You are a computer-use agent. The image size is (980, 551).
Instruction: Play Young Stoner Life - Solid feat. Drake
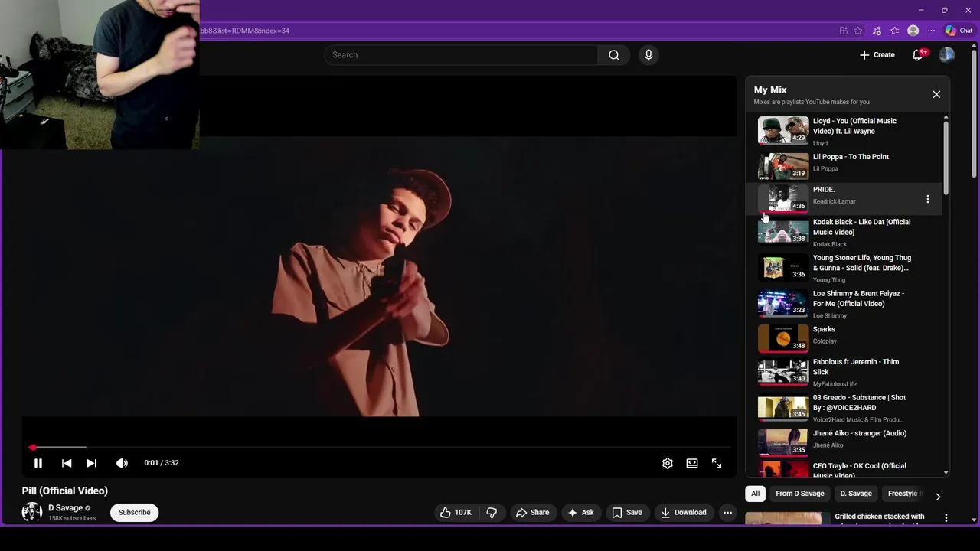(842, 268)
